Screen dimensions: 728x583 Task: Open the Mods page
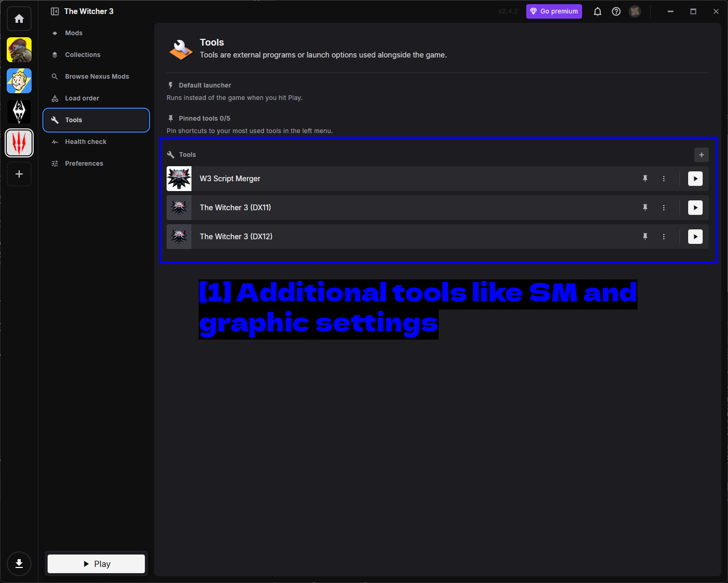(x=96, y=33)
